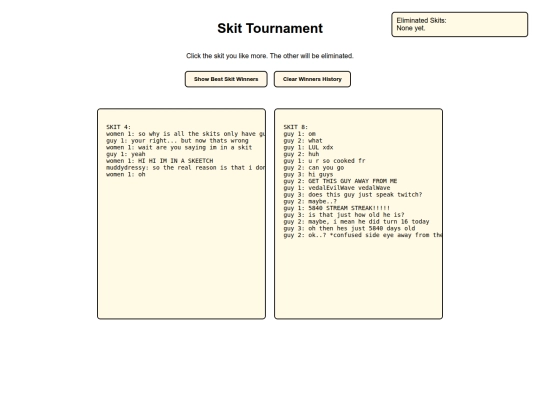This screenshot has height=405, width=540.
Task: Click the Skit Tournament heading
Action: [x=270, y=28]
